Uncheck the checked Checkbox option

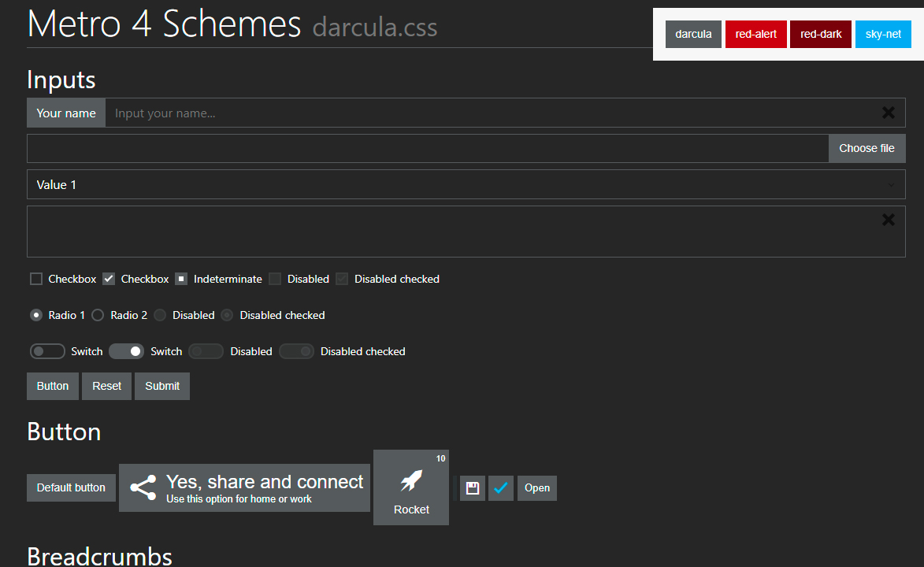click(x=109, y=279)
